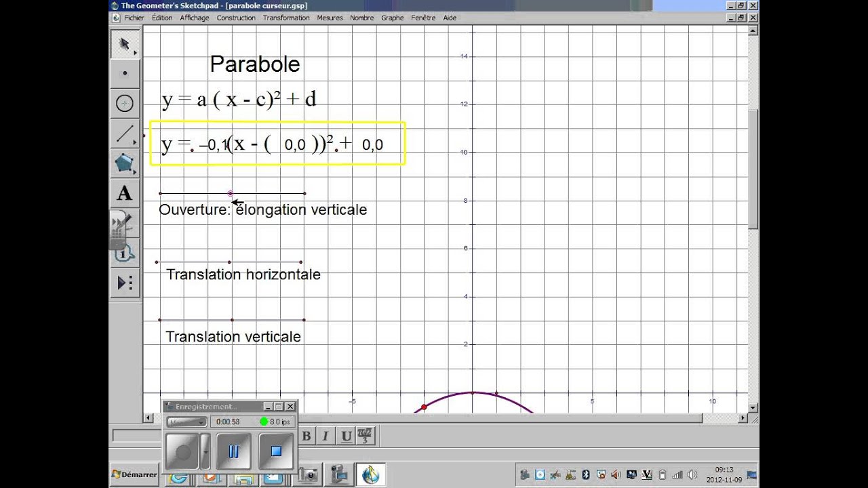Toggle italic text formatting

(325, 436)
